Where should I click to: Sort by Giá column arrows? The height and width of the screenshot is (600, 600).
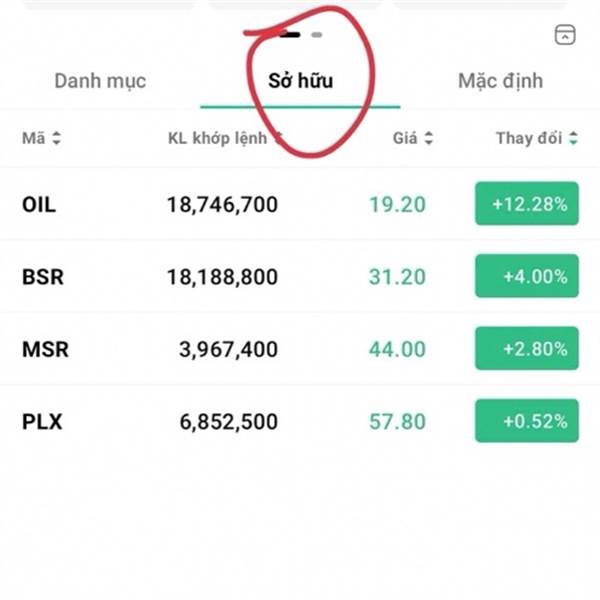429,139
